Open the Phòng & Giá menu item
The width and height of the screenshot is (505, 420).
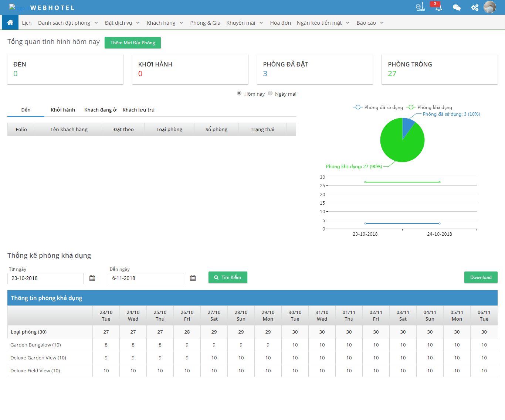(x=205, y=23)
